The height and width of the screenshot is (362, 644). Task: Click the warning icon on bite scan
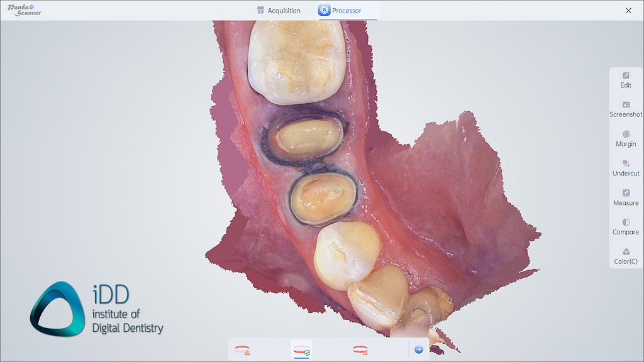click(x=365, y=352)
